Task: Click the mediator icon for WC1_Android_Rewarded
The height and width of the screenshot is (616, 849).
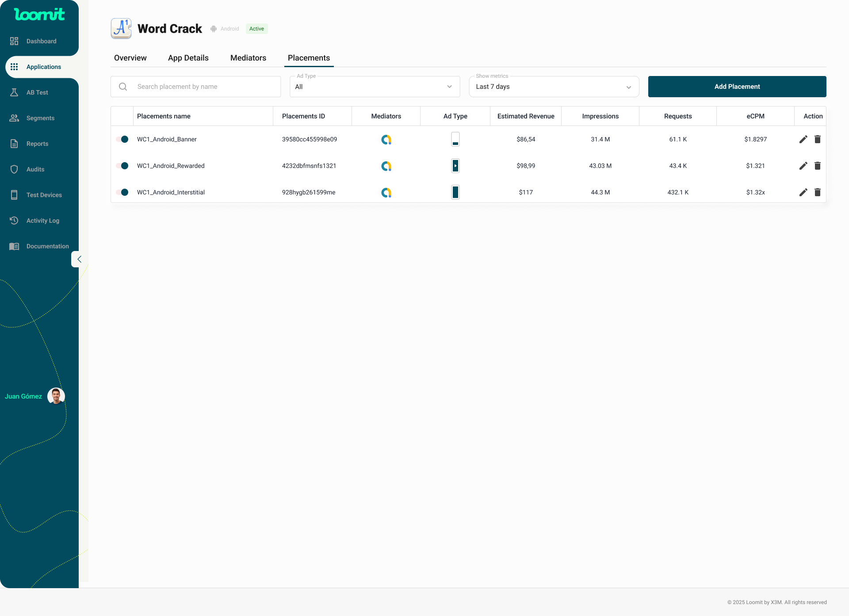Action: [x=386, y=166]
